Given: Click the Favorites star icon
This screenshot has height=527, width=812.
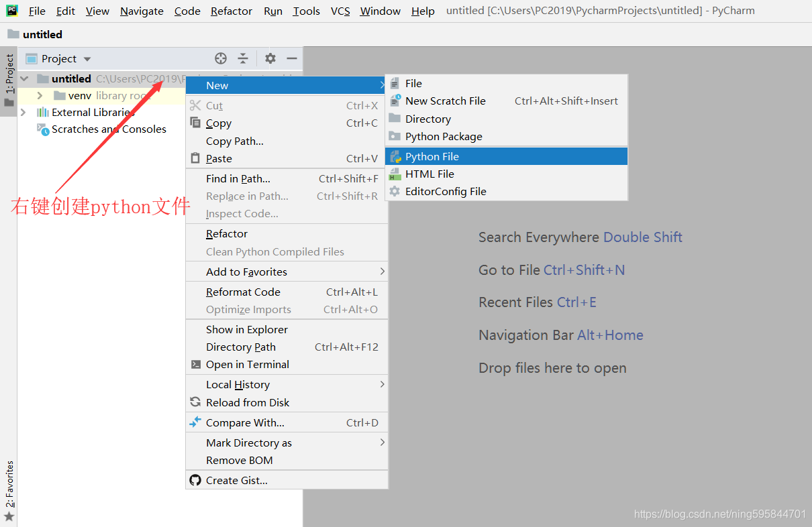Looking at the screenshot, I should point(9,516).
